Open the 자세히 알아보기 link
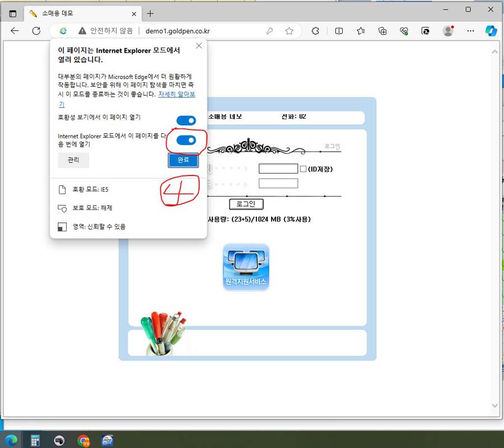Viewport: 504px width, 448px height. point(177,95)
